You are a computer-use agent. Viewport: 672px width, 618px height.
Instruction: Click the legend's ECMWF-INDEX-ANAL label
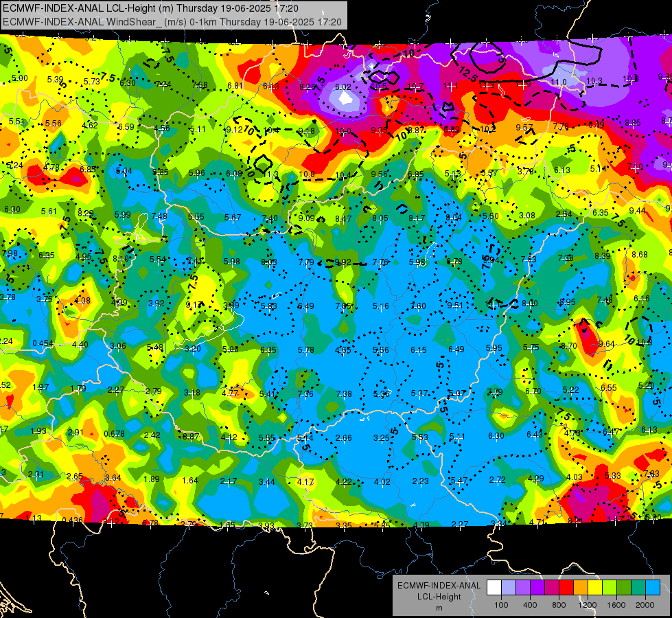[x=439, y=586]
